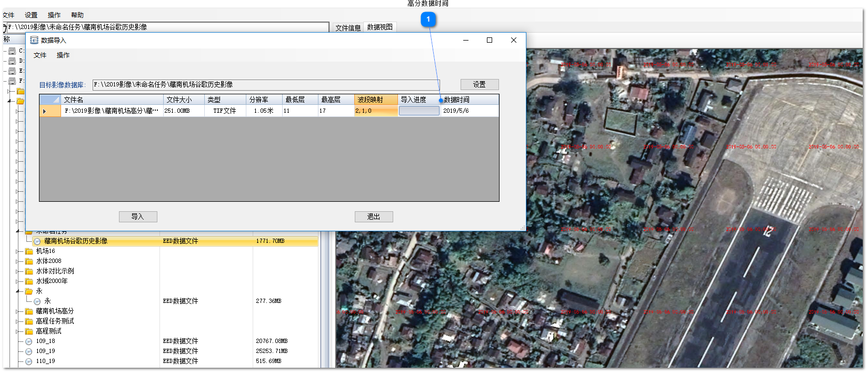Click the 设置 button beside database path
The image size is (868, 373).
479,84
